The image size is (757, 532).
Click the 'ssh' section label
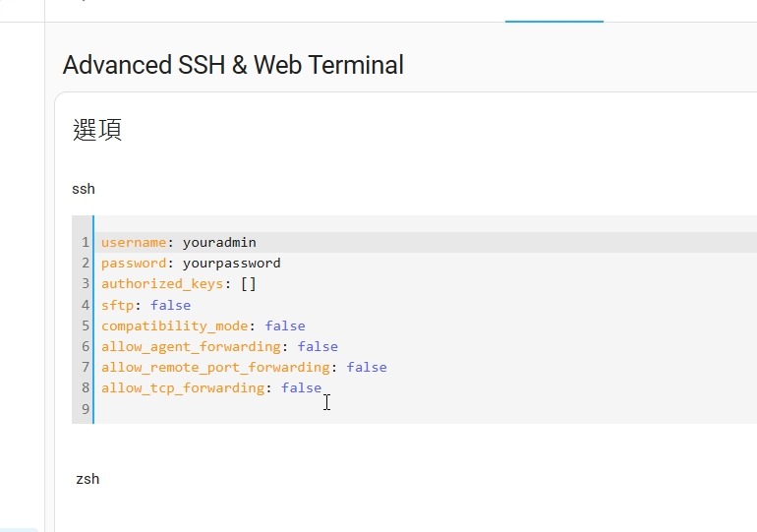[84, 188]
